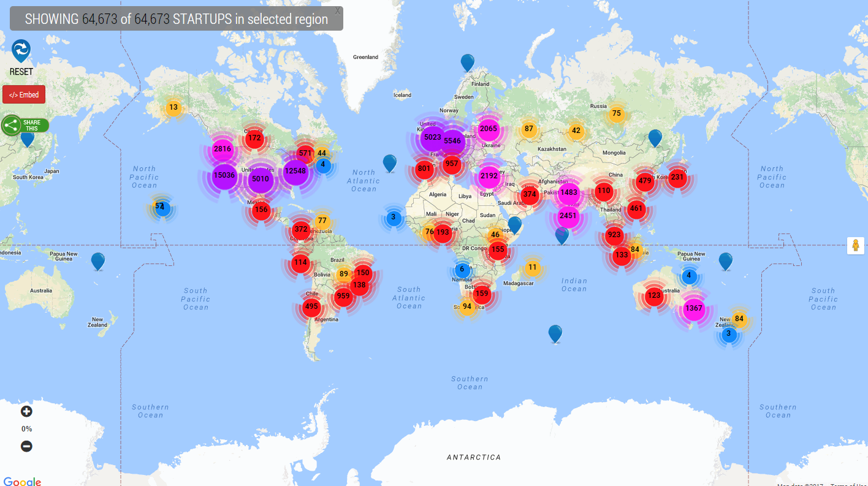Select the 12548 startup cluster
The height and width of the screenshot is (486, 868).
(x=295, y=171)
